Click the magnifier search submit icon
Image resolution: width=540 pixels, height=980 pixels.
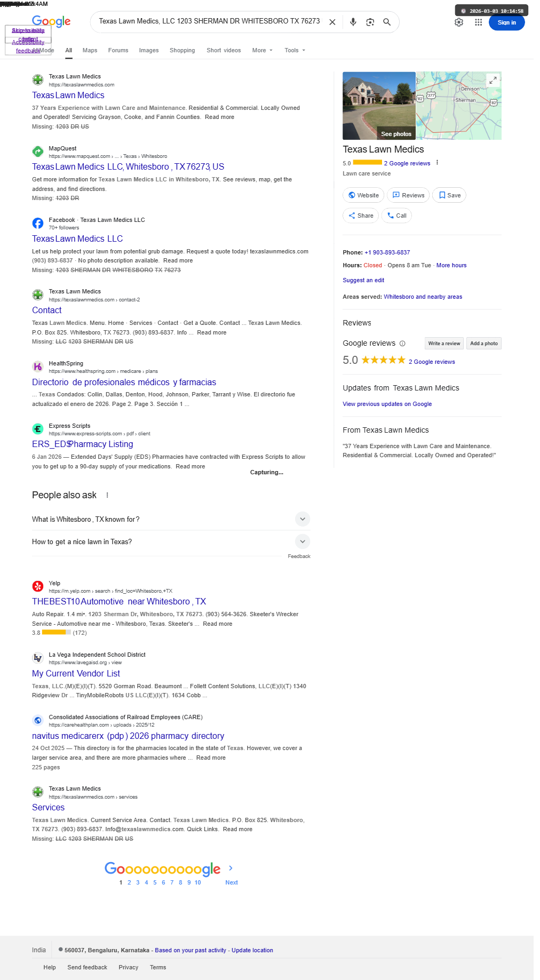coord(387,22)
